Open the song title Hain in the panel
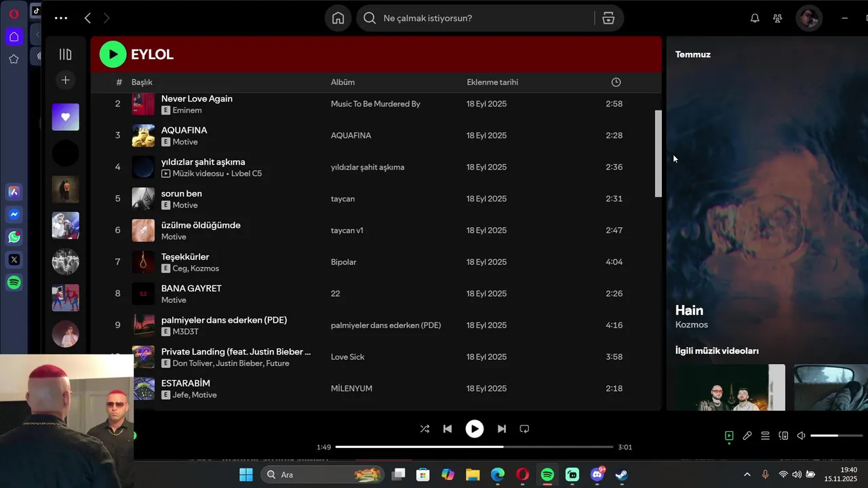 (x=689, y=310)
